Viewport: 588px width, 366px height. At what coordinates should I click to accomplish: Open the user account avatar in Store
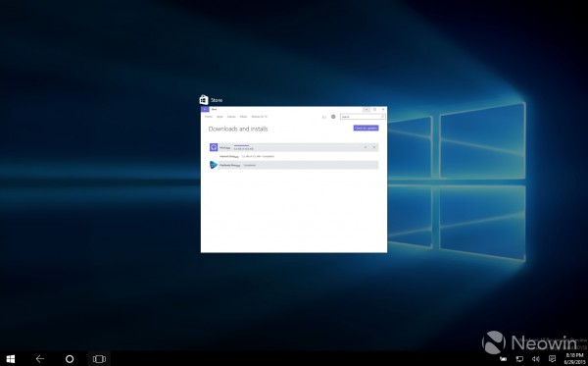333,117
